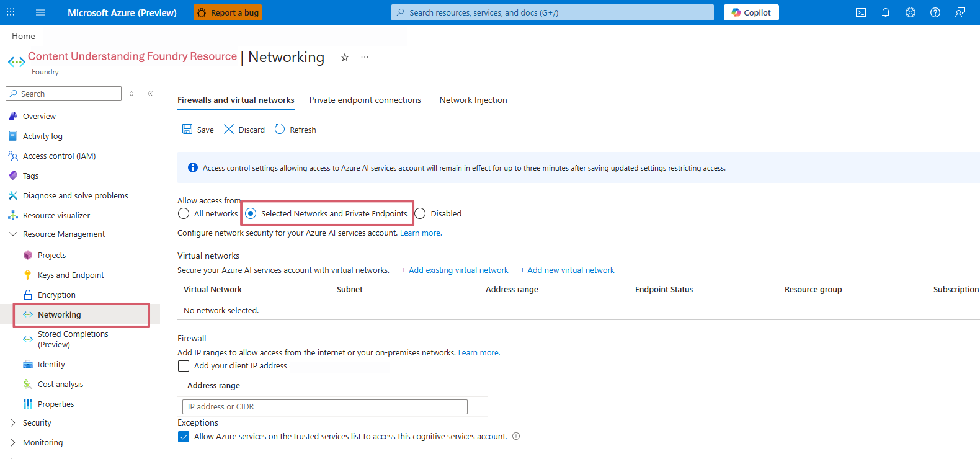Discard the networking changes
This screenshot has height=459, width=980.
point(244,130)
